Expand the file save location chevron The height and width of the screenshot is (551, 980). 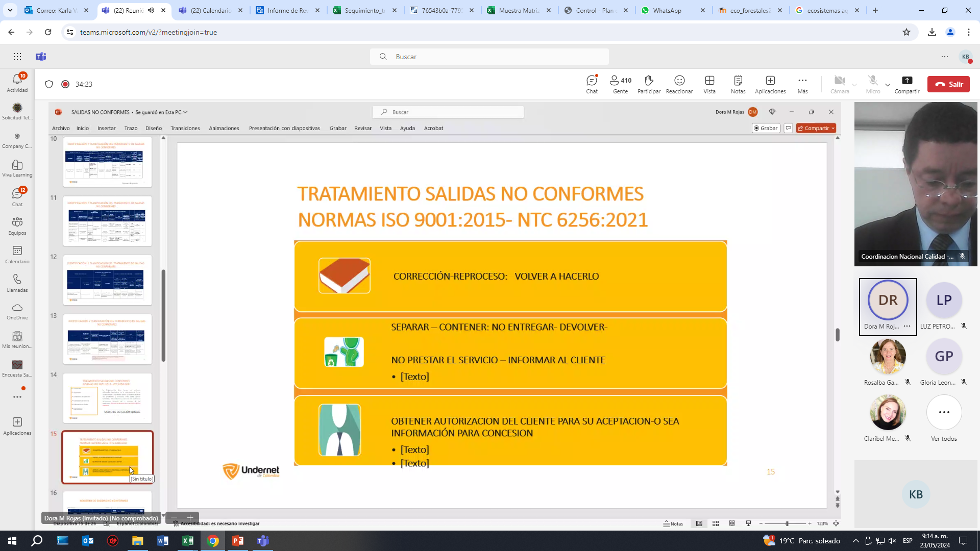185,112
